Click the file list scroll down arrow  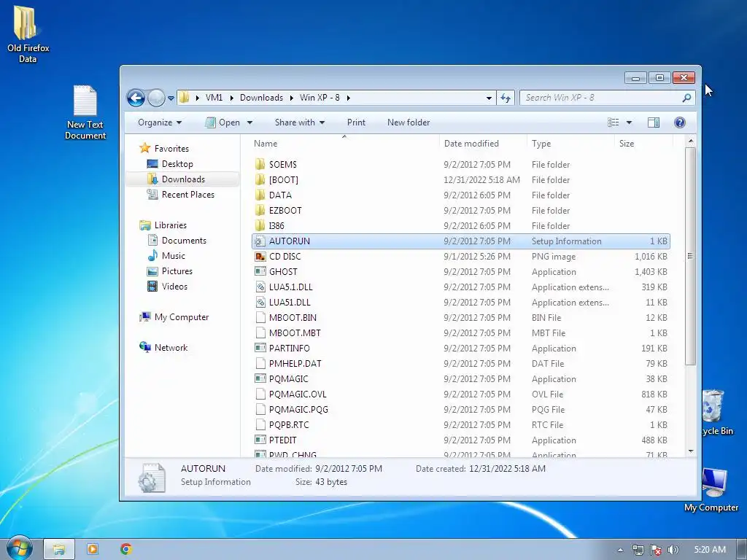(x=691, y=451)
